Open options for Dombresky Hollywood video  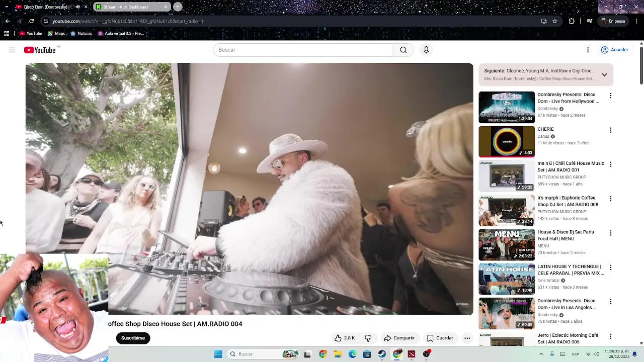click(x=611, y=96)
